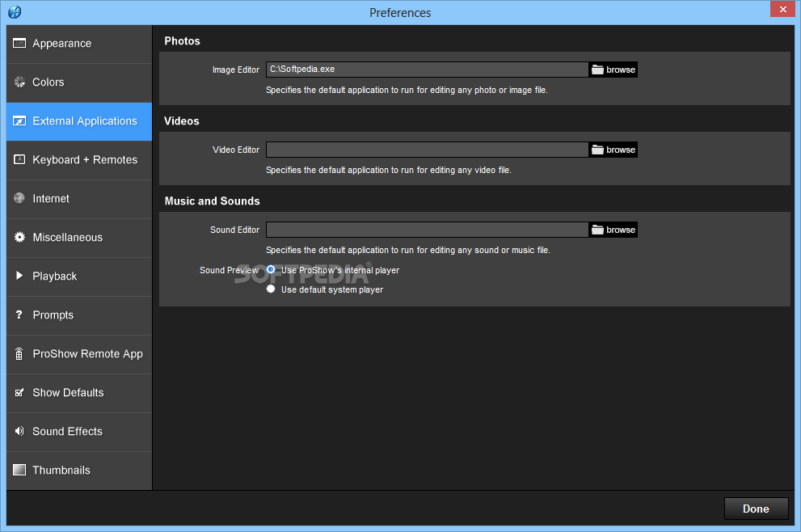Click the Keyboard + Remotes icon

click(19, 159)
